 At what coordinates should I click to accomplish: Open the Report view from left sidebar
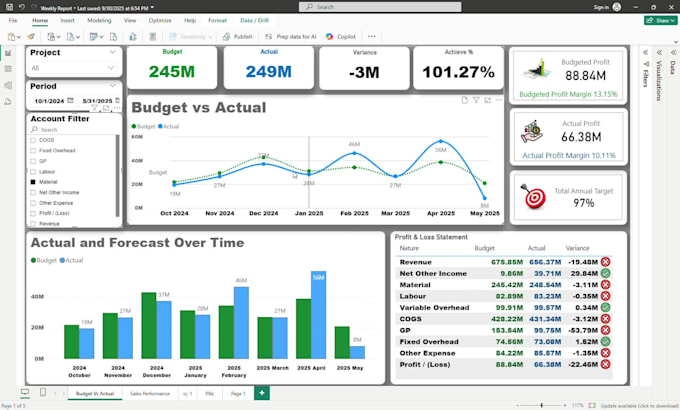point(8,53)
